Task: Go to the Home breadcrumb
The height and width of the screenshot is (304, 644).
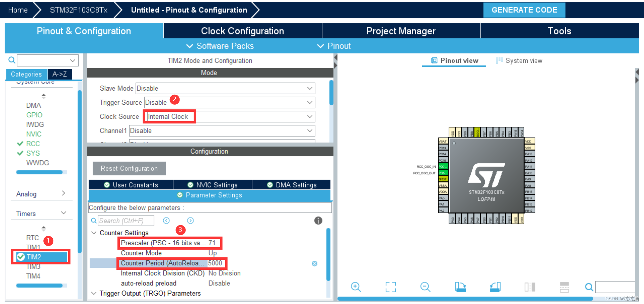Action: 18,10
